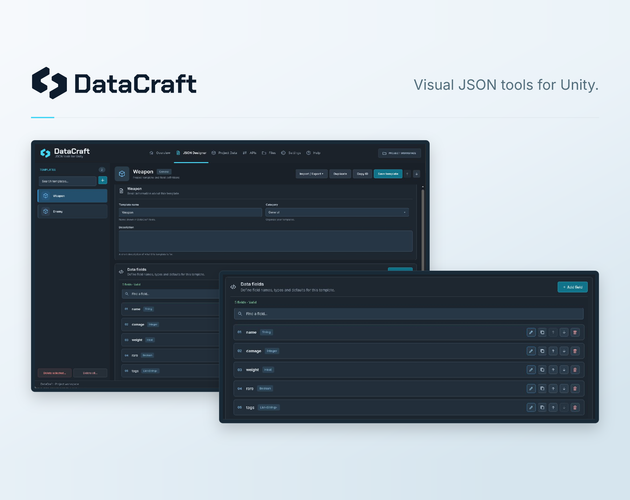This screenshot has height=500, width=630.
Task: Open the APIs tab
Action: [x=250, y=153]
